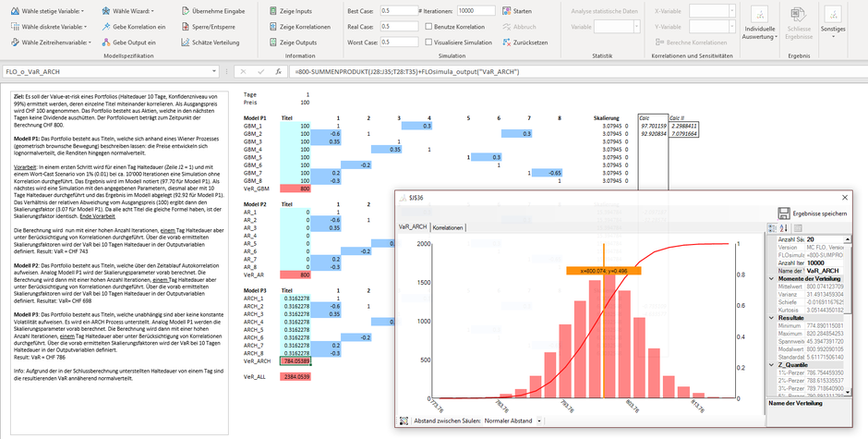868x439 pixels.
Task: Click the fx insert function button
Action: pyautogui.click(x=279, y=71)
